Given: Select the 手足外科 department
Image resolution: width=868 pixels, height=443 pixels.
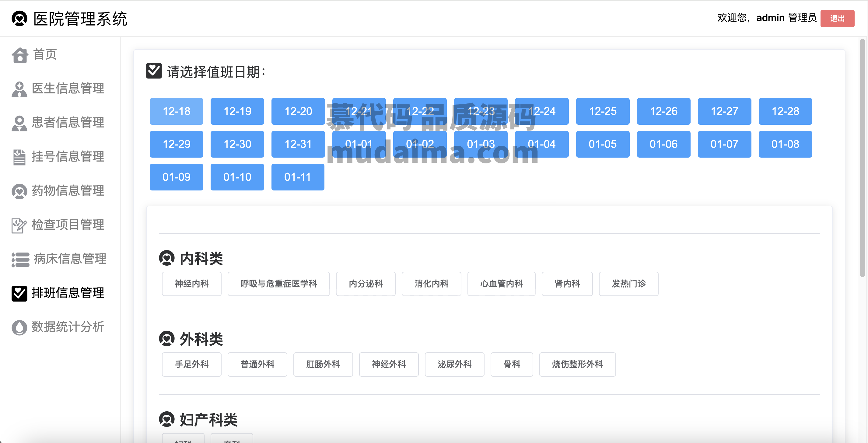Looking at the screenshot, I should 191,364.
